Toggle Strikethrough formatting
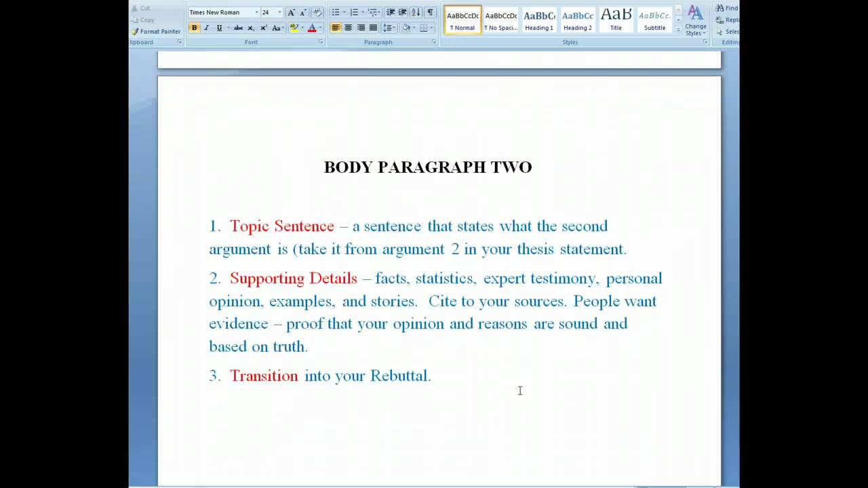 (x=238, y=28)
